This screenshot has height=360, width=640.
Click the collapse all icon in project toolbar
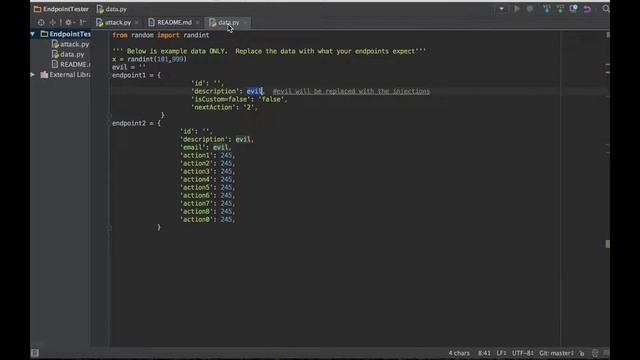[x=53, y=22]
